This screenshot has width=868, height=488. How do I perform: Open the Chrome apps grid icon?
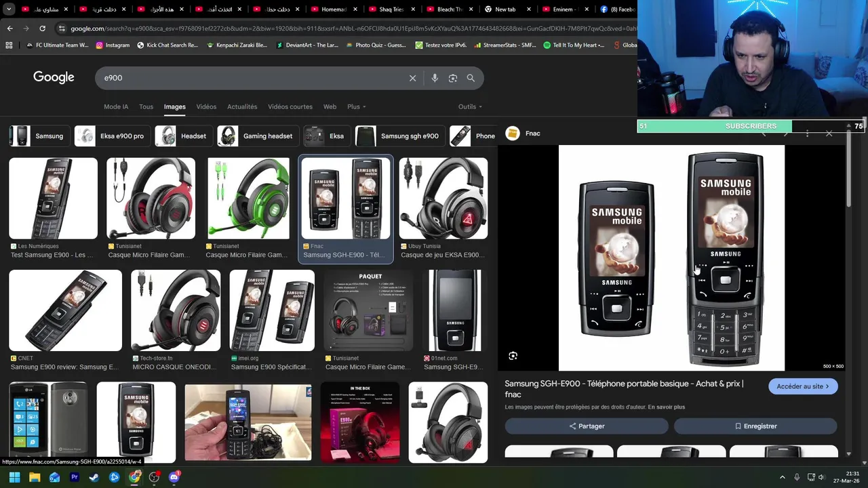[x=9, y=45]
